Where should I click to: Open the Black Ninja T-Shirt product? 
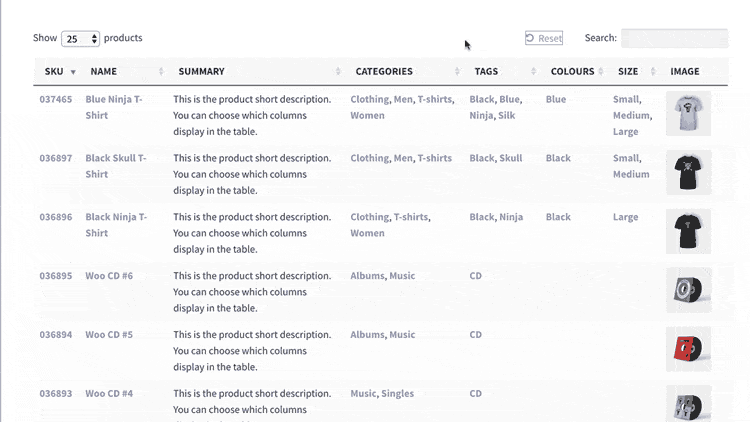tap(116, 225)
